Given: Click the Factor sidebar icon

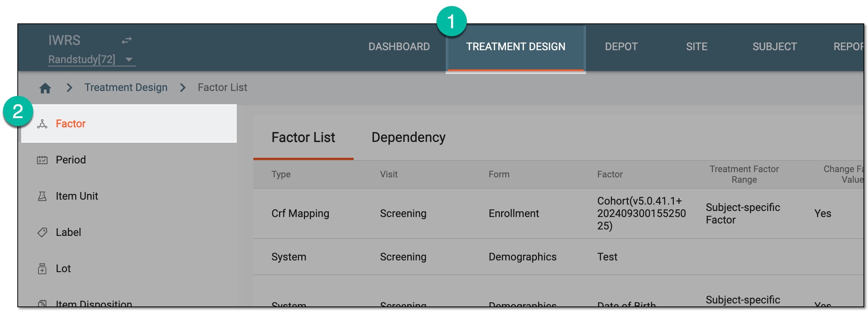Looking at the screenshot, I should coord(42,124).
